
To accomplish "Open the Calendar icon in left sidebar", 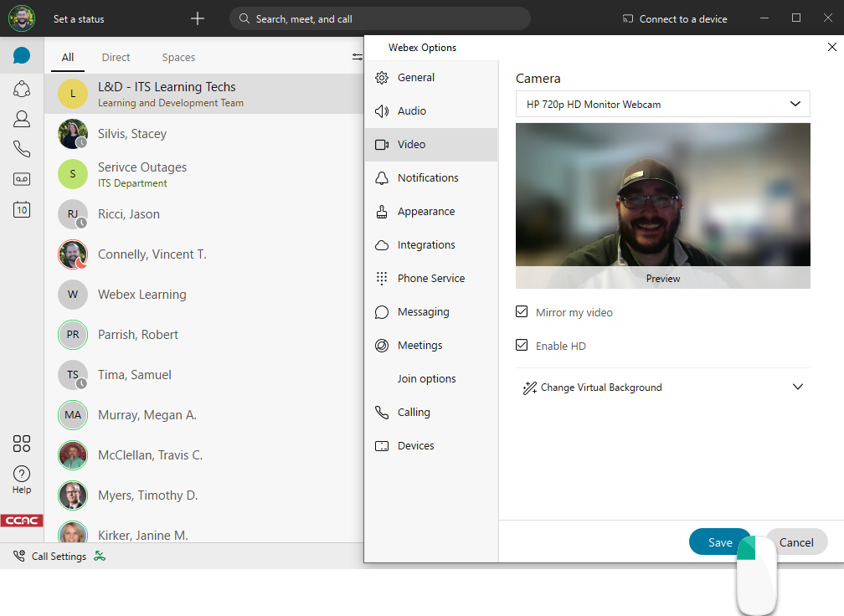I will click(21, 210).
